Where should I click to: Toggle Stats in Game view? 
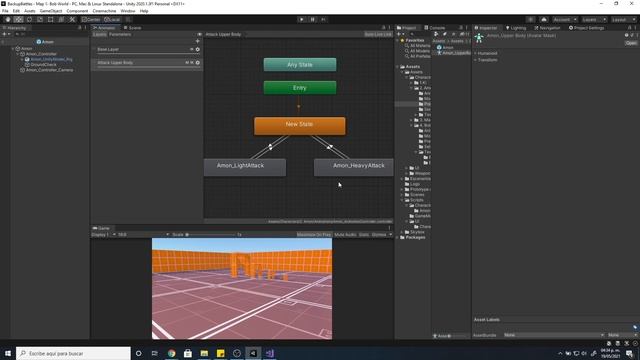[364, 235]
